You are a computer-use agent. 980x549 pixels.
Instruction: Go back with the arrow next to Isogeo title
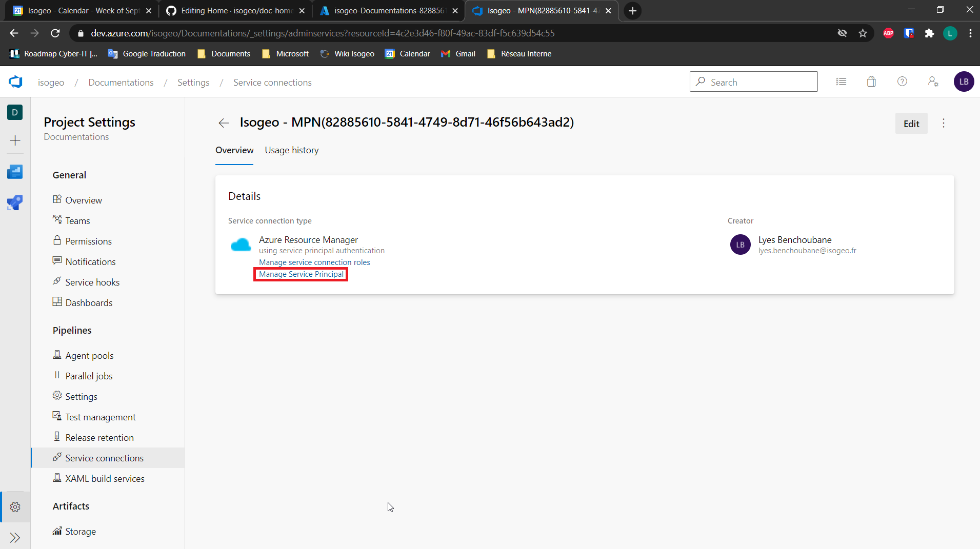click(x=224, y=123)
